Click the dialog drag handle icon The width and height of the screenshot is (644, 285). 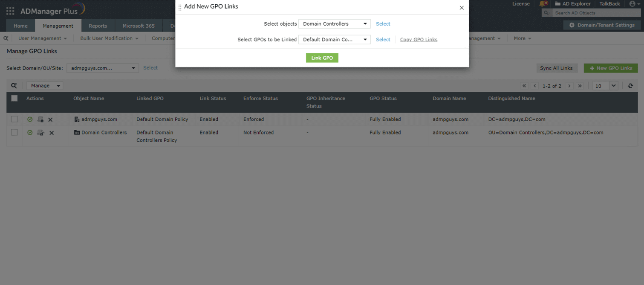180,7
